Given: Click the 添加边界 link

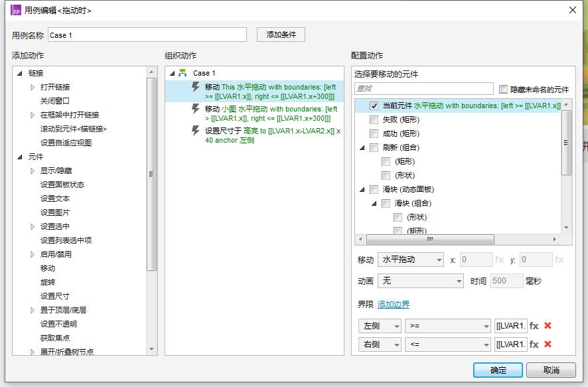Looking at the screenshot, I should click(394, 305).
